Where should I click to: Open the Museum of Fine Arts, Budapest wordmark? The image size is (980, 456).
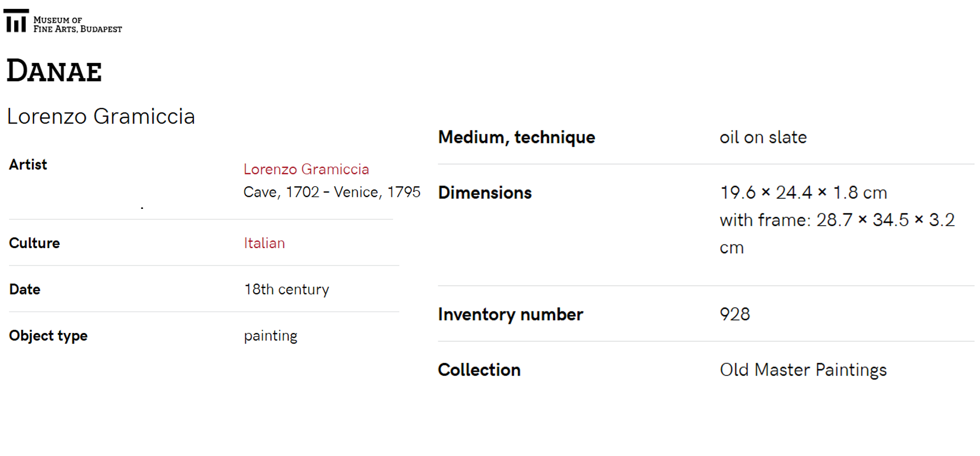click(x=77, y=25)
